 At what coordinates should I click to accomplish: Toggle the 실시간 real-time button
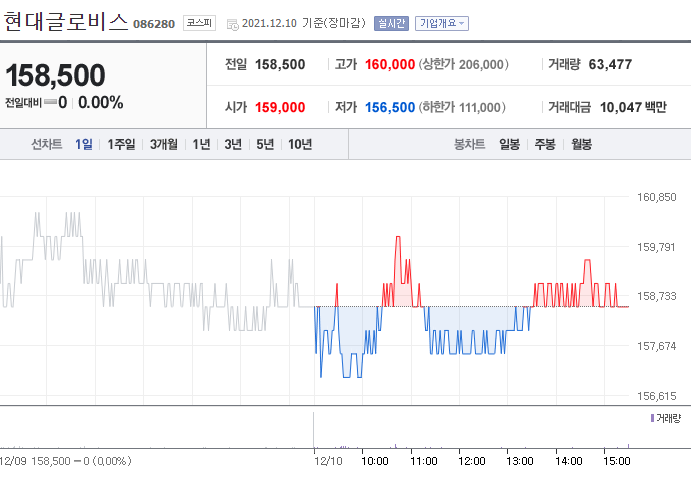point(391,23)
